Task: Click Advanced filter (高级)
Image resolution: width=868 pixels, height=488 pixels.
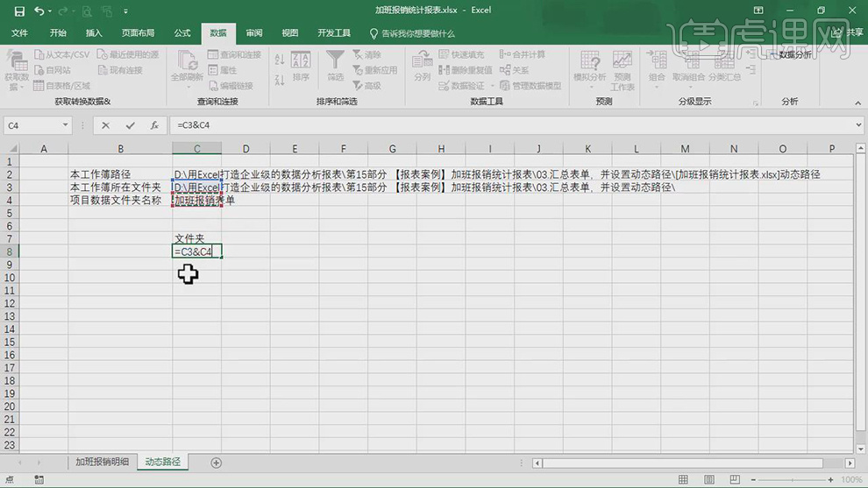Action: tap(367, 86)
